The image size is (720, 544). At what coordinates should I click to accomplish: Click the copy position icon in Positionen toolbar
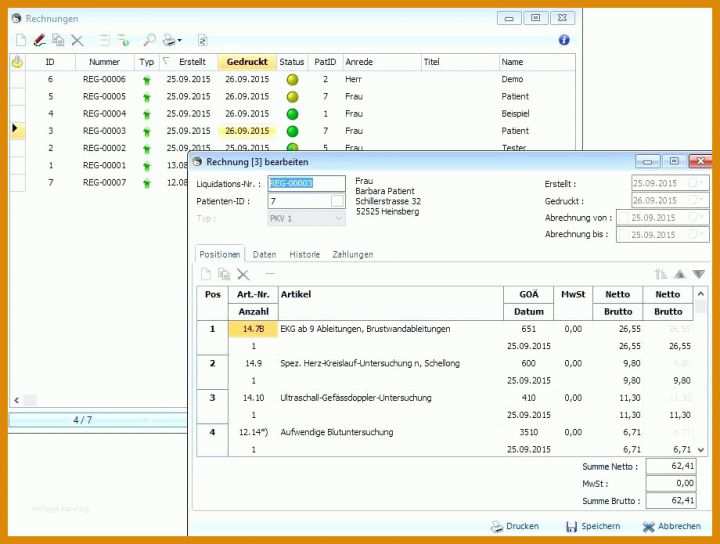(x=224, y=274)
